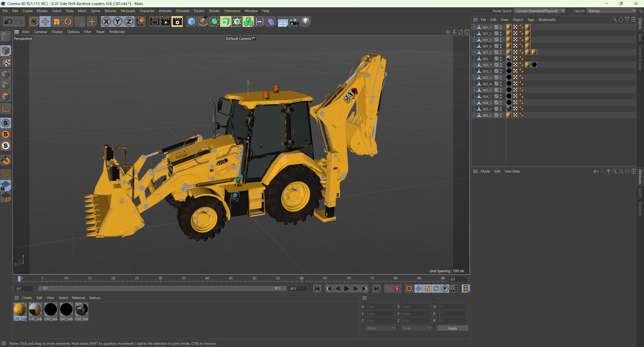
Task: Toggle Z axis lock
Action: 129,22
